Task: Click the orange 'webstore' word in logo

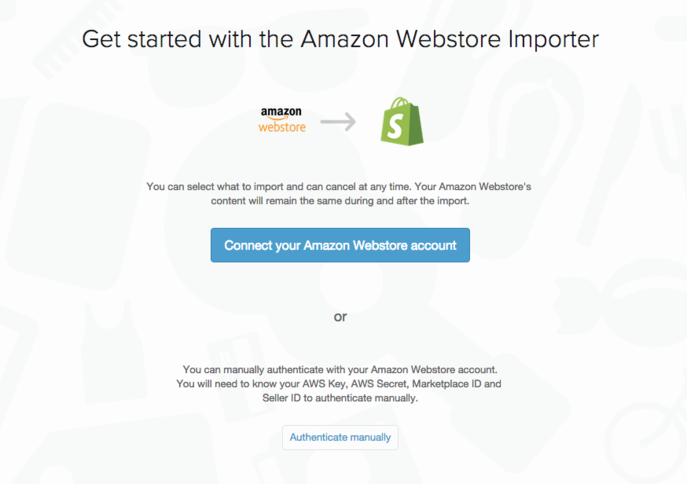Action: (282, 127)
